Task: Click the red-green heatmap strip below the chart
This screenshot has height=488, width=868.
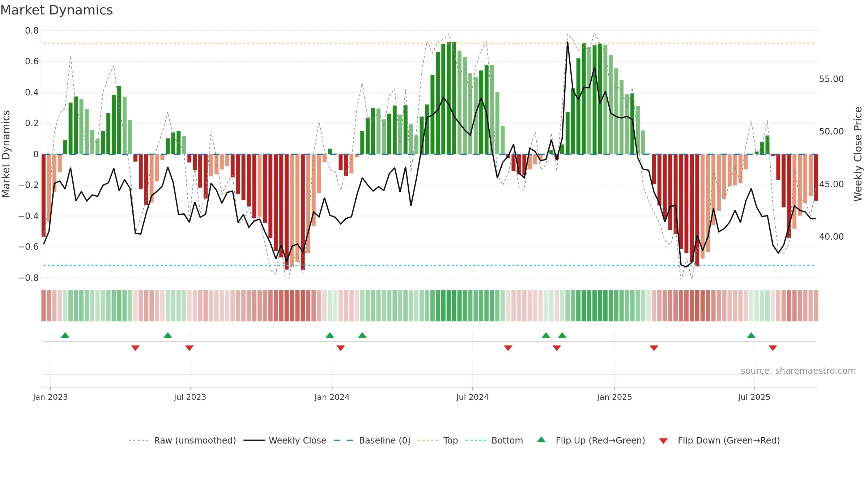Action: 430,306
